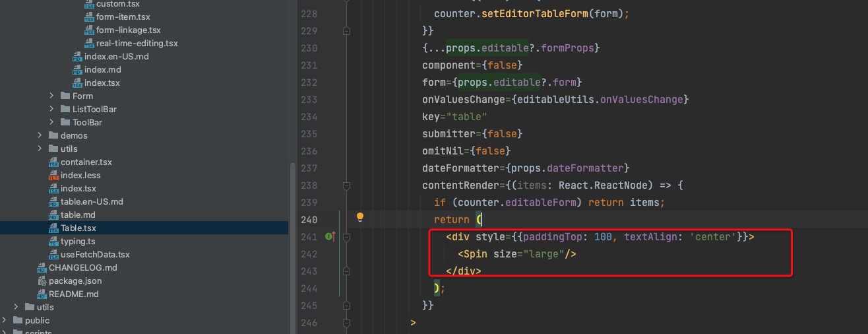Image resolution: width=868 pixels, height=334 pixels.
Task: Click the "table" key string on line 234
Action: point(466,117)
